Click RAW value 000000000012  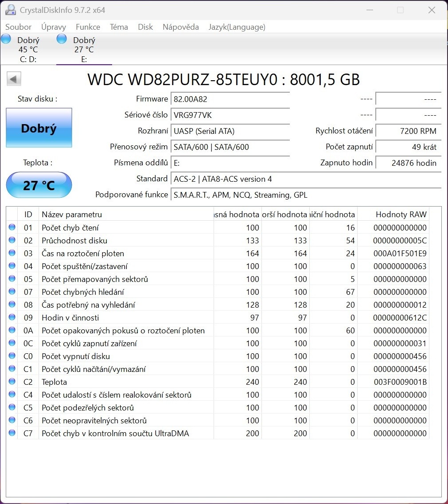[x=400, y=305]
